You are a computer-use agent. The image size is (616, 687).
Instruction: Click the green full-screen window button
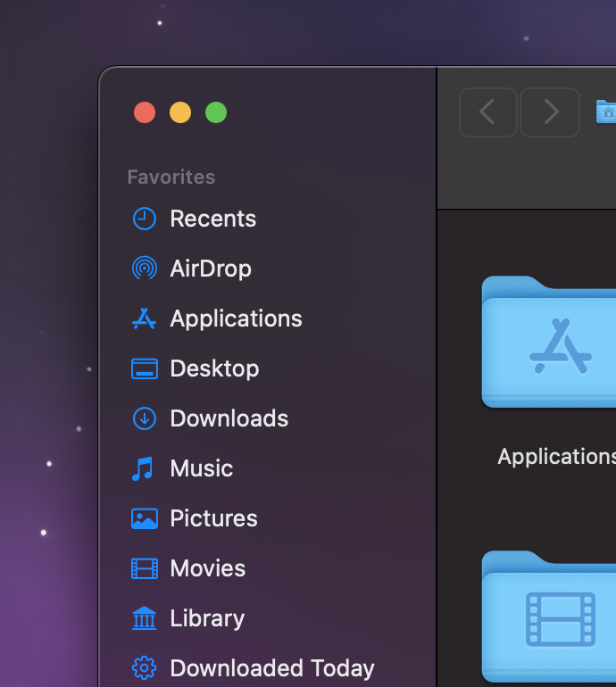216,112
